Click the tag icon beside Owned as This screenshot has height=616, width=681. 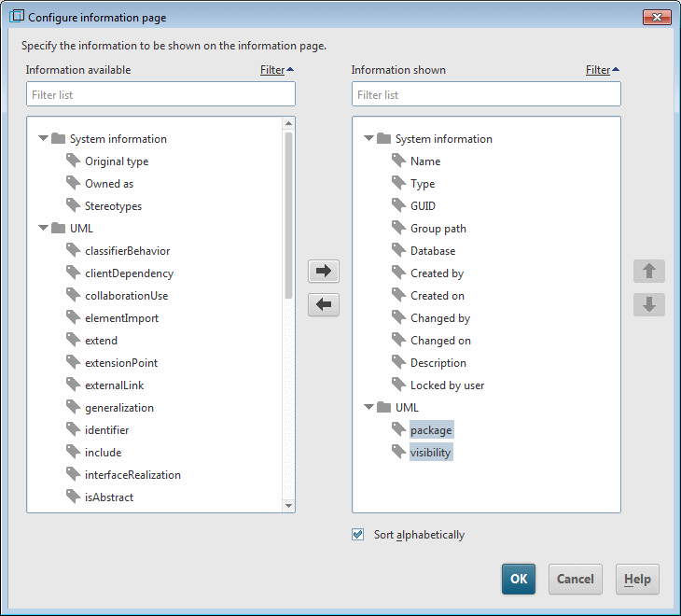pos(74,183)
